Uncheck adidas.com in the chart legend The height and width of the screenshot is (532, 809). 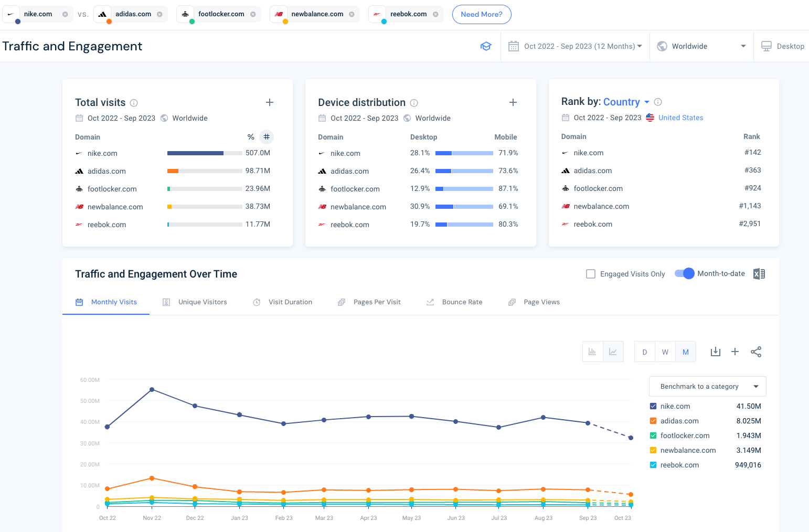pos(653,421)
